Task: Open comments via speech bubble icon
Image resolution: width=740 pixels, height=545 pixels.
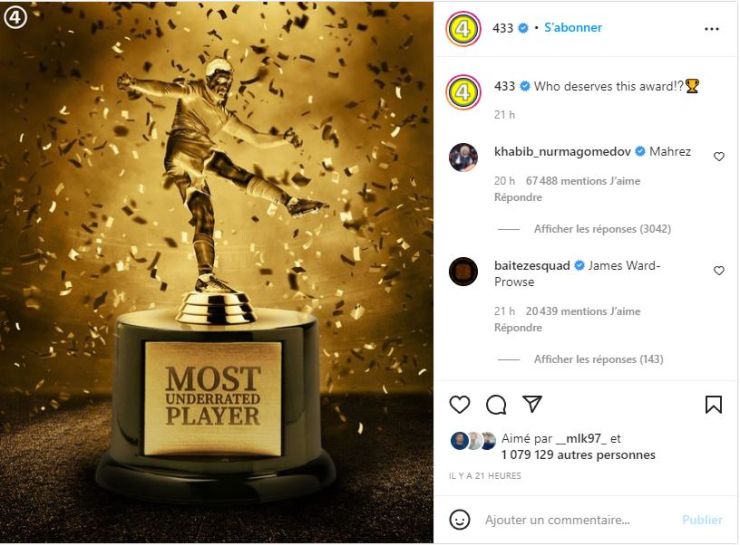Action: pos(496,405)
